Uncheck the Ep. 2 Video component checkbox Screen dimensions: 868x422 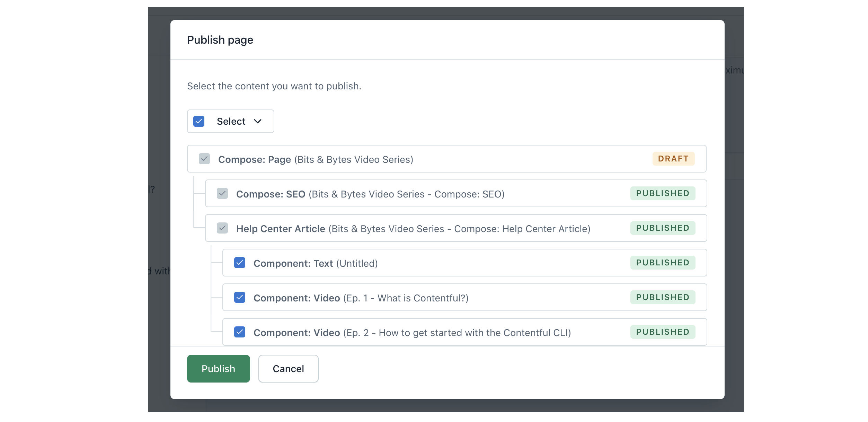tap(240, 332)
